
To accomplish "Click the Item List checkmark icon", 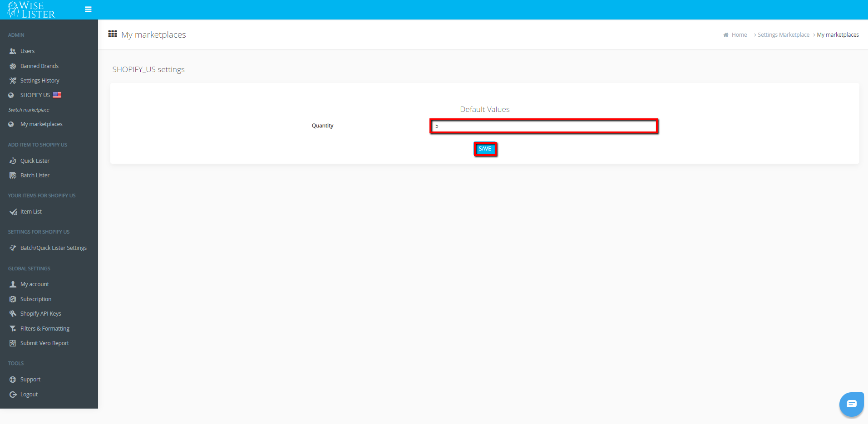I will coord(13,212).
